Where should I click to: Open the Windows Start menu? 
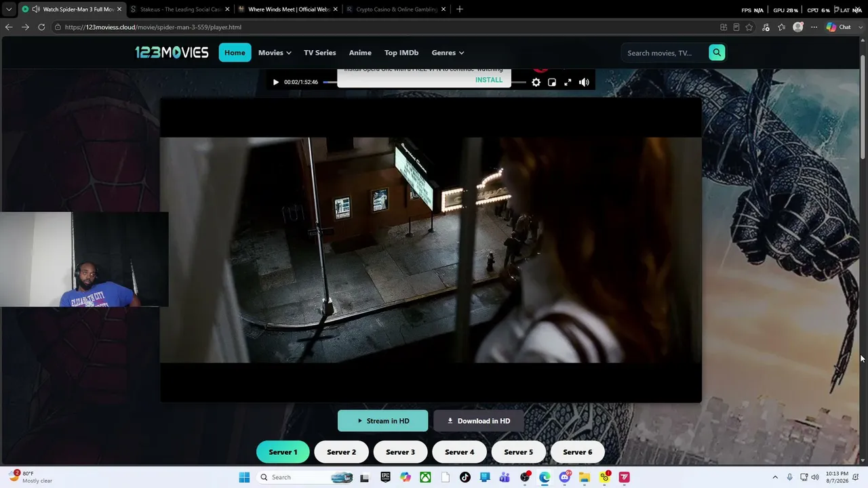click(244, 477)
